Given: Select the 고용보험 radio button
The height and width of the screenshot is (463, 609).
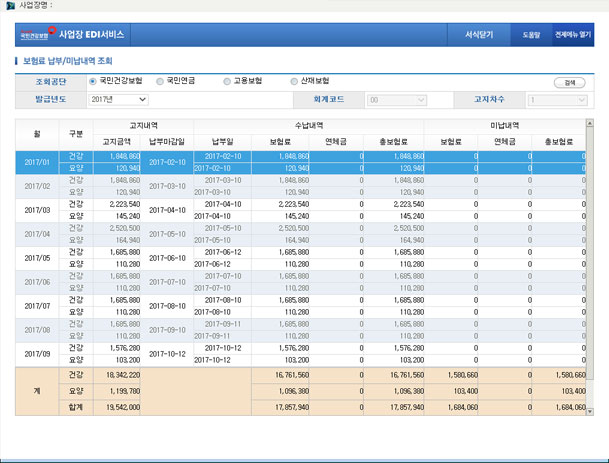Looking at the screenshot, I should [227, 82].
